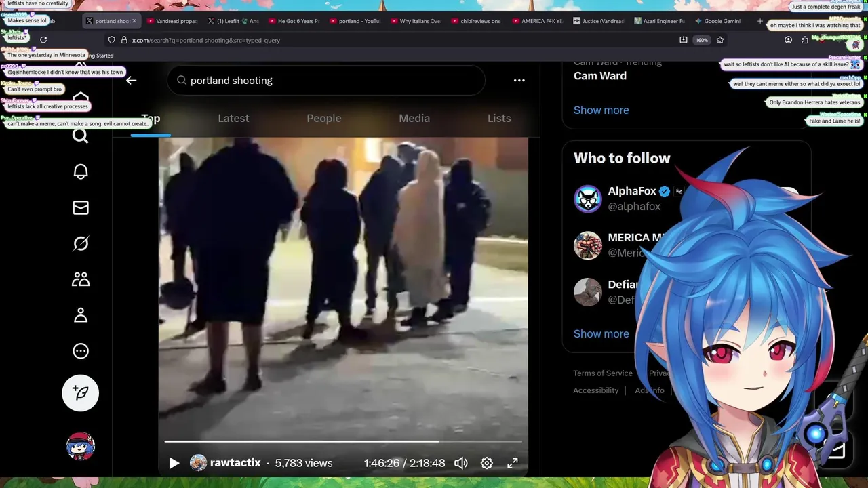This screenshot has width=868, height=488.
Task: Close the portland shooting browser tab
Action: pos(134,21)
